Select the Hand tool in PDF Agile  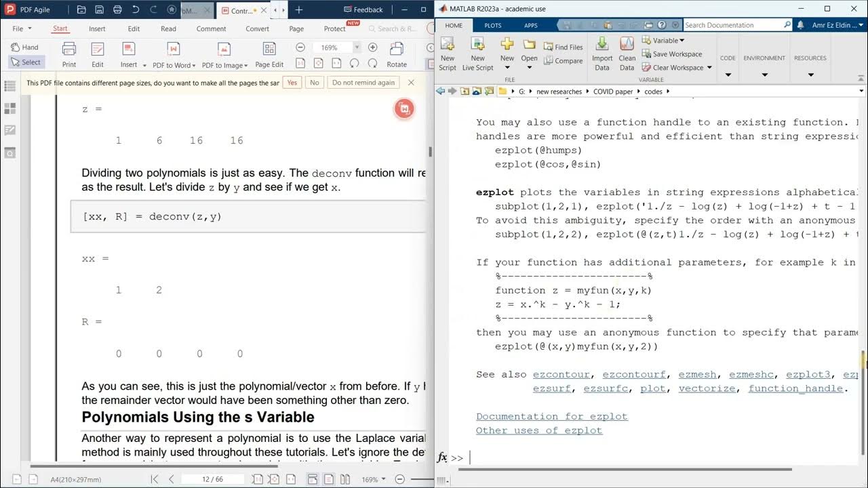25,47
